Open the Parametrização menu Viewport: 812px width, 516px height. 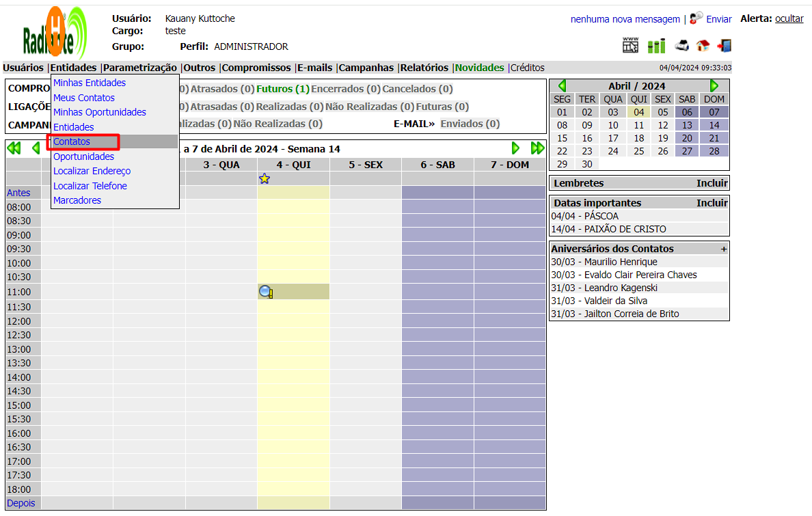[139, 68]
